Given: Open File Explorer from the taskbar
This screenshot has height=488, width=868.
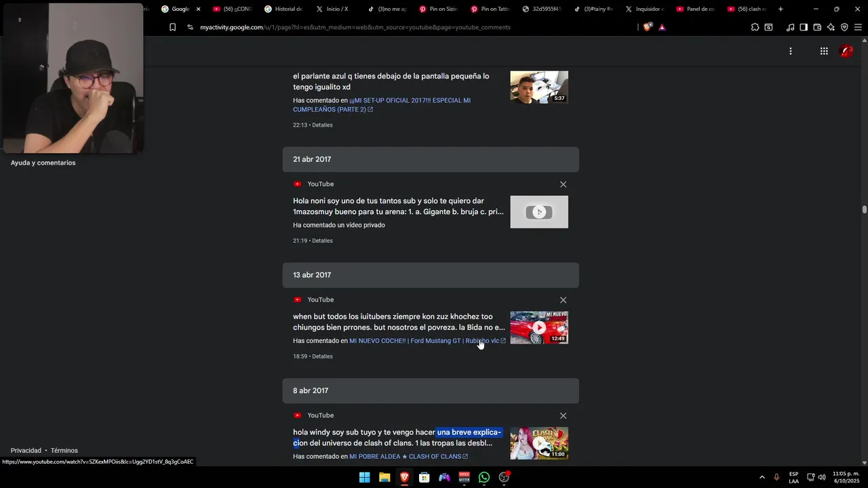Looking at the screenshot, I should (x=384, y=477).
